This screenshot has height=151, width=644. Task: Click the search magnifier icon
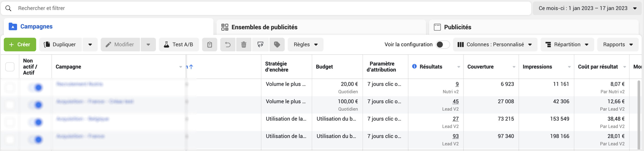click(x=8, y=8)
